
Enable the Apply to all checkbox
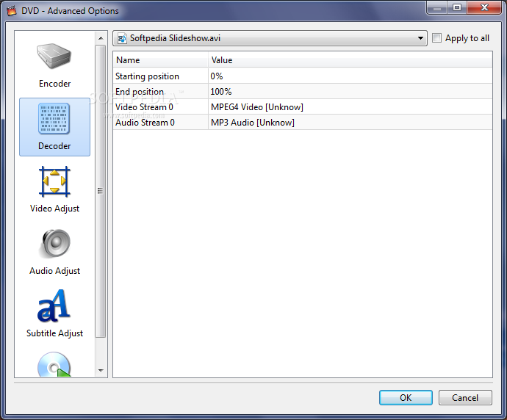[x=437, y=38]
